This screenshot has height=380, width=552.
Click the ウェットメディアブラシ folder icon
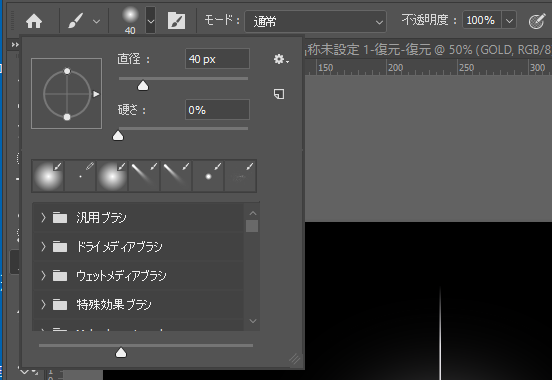click(x=60, y=275)
